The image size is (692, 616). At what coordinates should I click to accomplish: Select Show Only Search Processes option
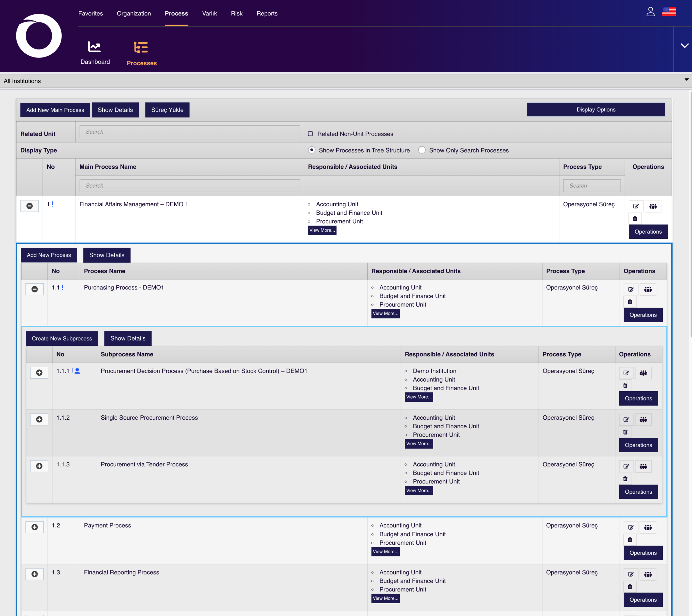point(422,150)
